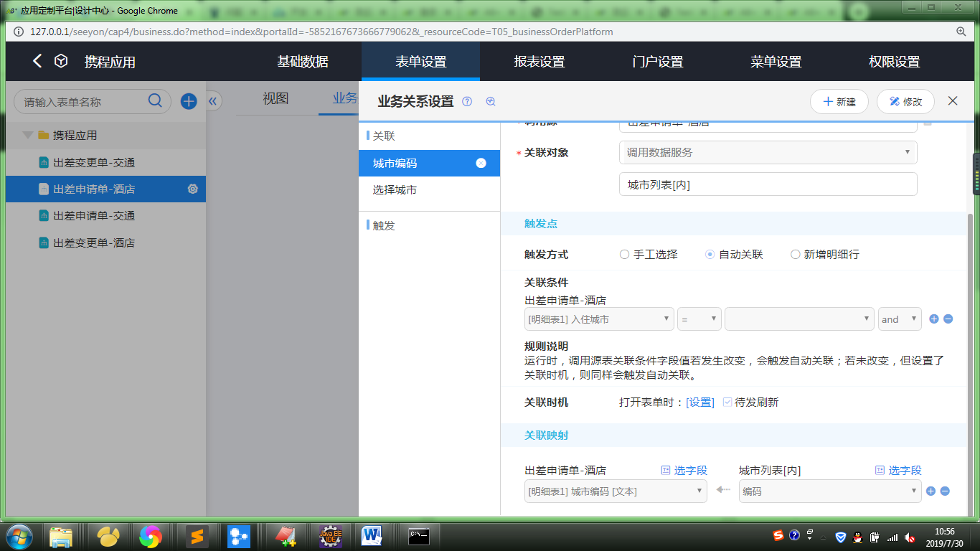Click the 新建 button
The image size is (980, 551).
point(839,102)
